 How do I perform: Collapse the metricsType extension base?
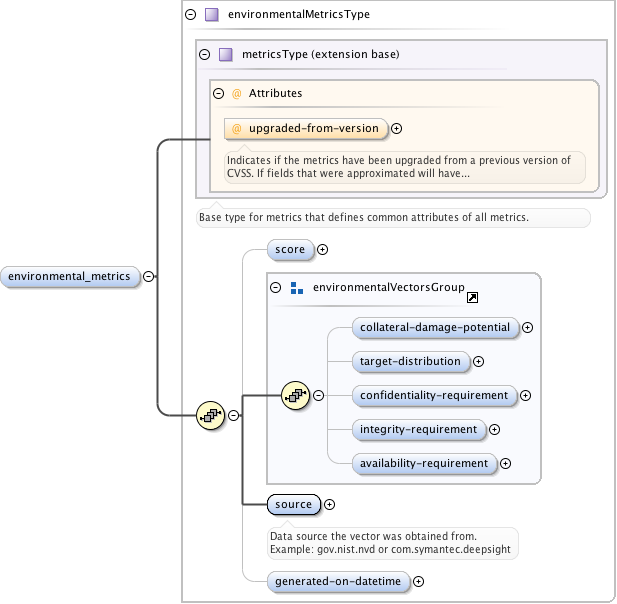pyautogui.click(x=204, y=54)
